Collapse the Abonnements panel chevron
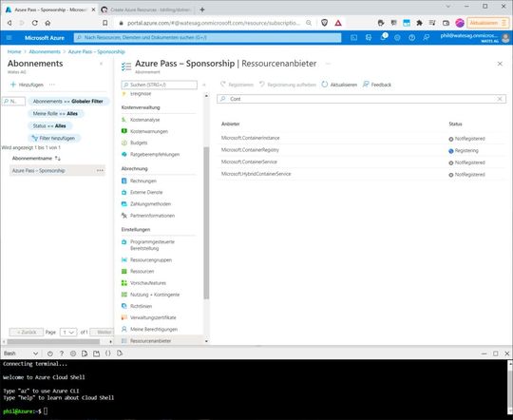Image resolution: width=513 pixels, height=420 pixels. point(101,64)
